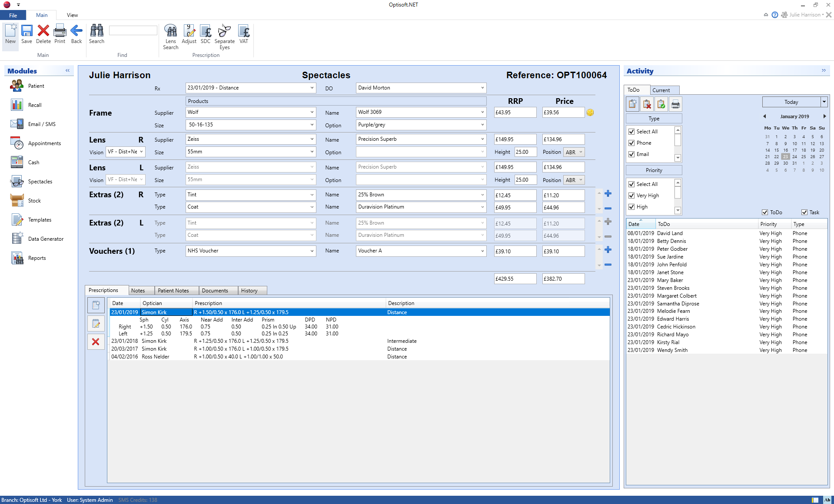Uncheck the Email filter checkbox
This screenshot has height=504, width=834.
tap(632, 154)
